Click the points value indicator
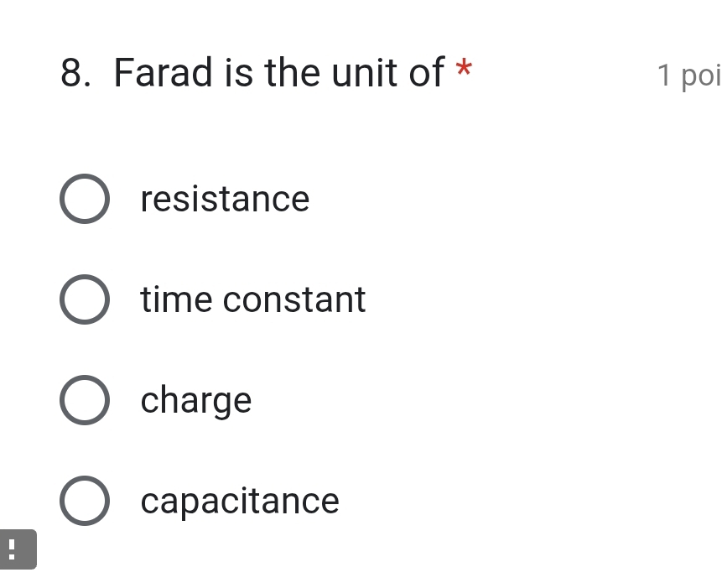 pos(689,75)
